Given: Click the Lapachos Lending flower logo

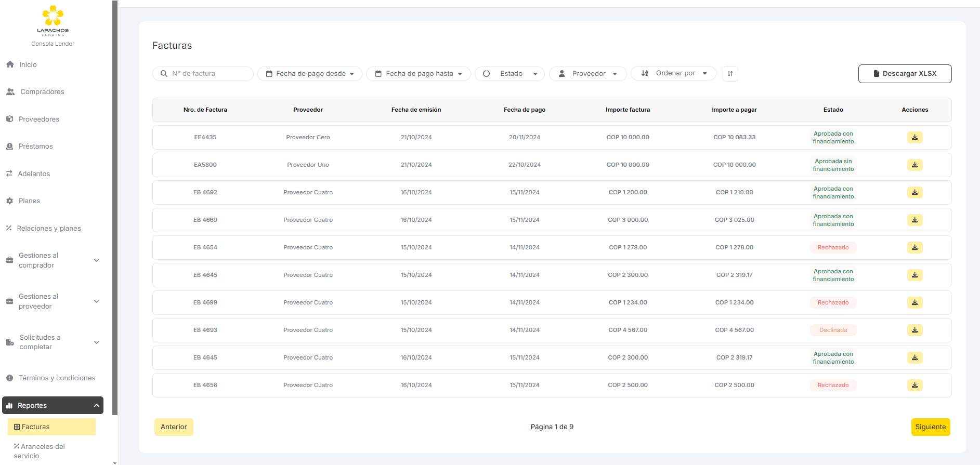Looking at the screenshot, I should [53, 16].
